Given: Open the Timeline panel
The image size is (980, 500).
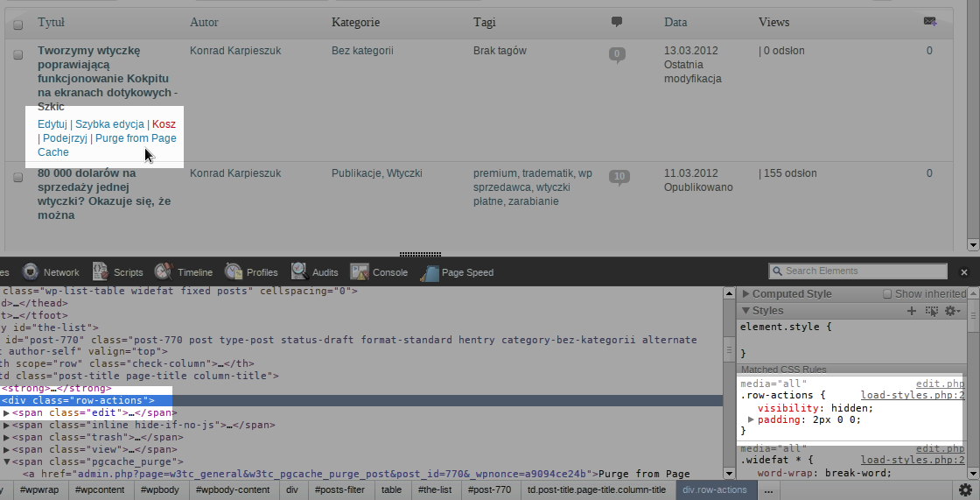Looking at the screenshot, I should [x=184, y=272].
